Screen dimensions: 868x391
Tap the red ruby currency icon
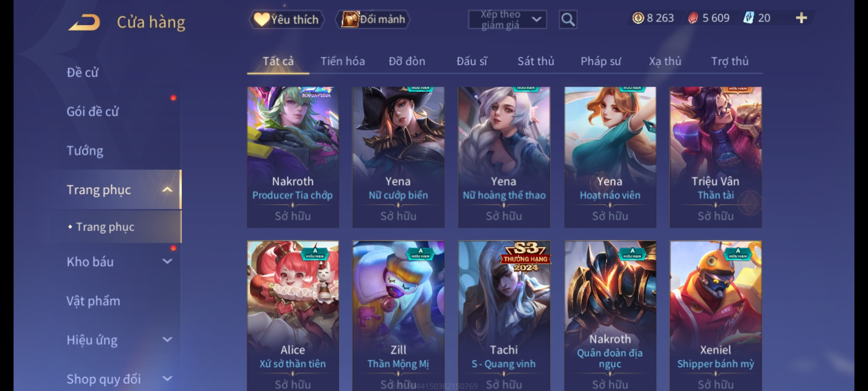(693, 18)
